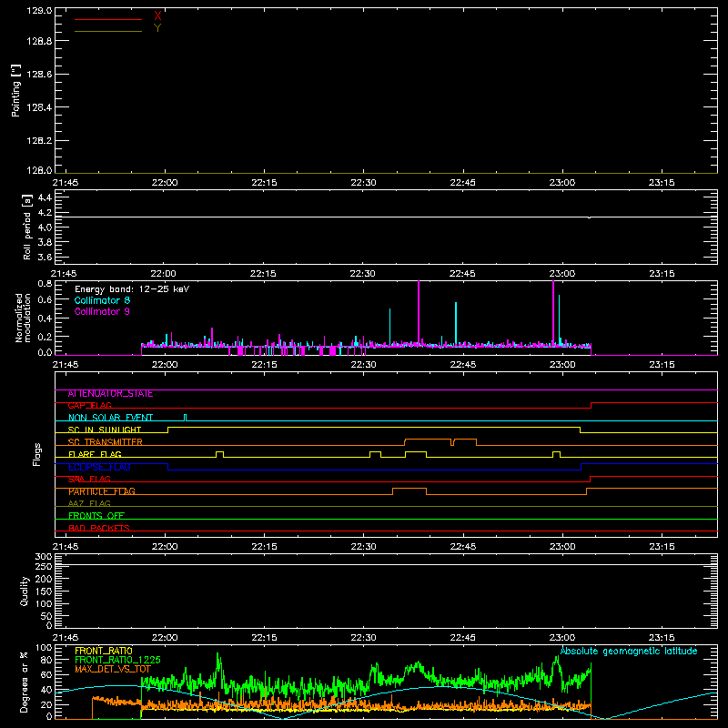Click the red X legend line
The width and height of the screenshot is (728, 728).
pyautogui.click(x=108, y=19)
